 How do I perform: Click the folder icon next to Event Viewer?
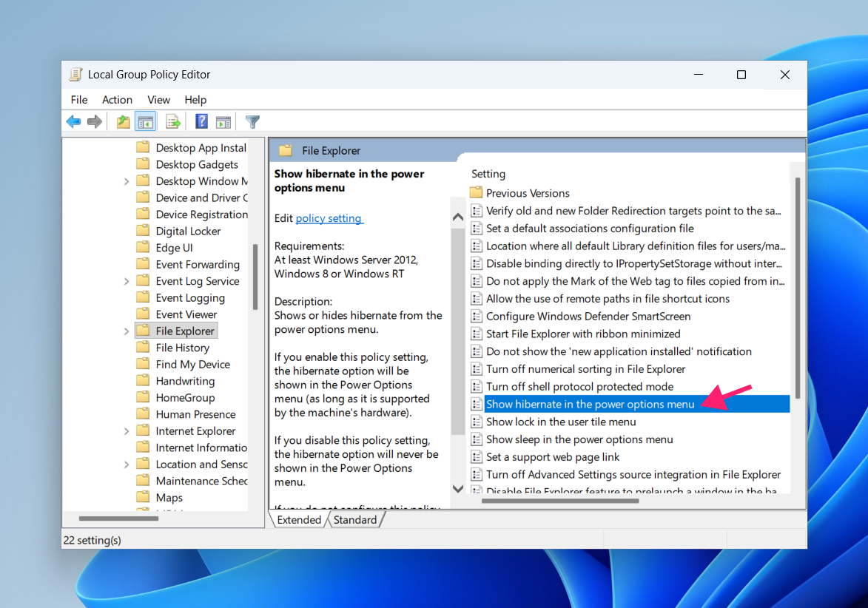[143, 314]
